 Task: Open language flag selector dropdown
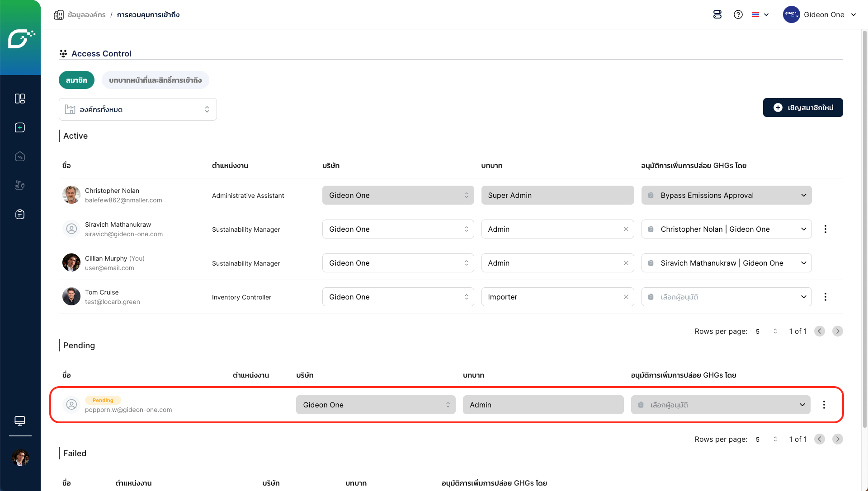pyautogui.click(x=760, y=14)
